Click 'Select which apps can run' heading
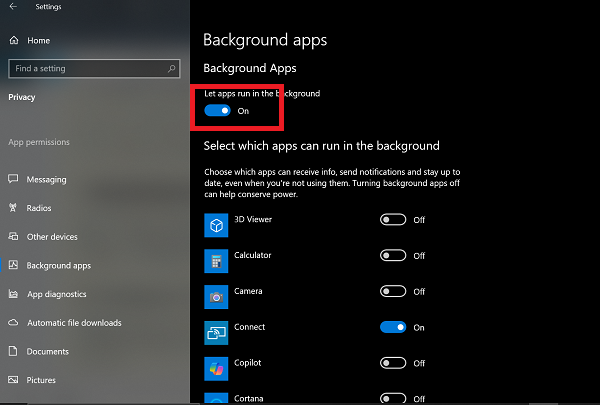The width and height of the screenshot is (600, 405). 321,146
